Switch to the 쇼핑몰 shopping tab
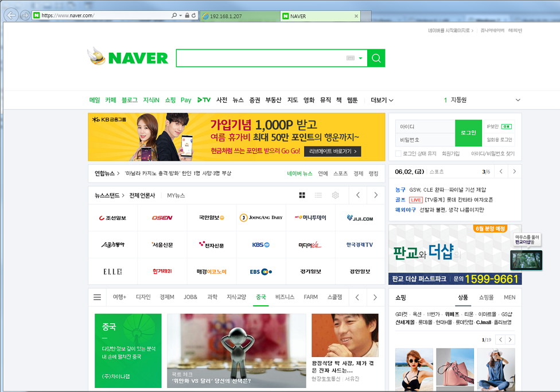The height and width of the screenshot is (392, 560). [x=486, y=297]
